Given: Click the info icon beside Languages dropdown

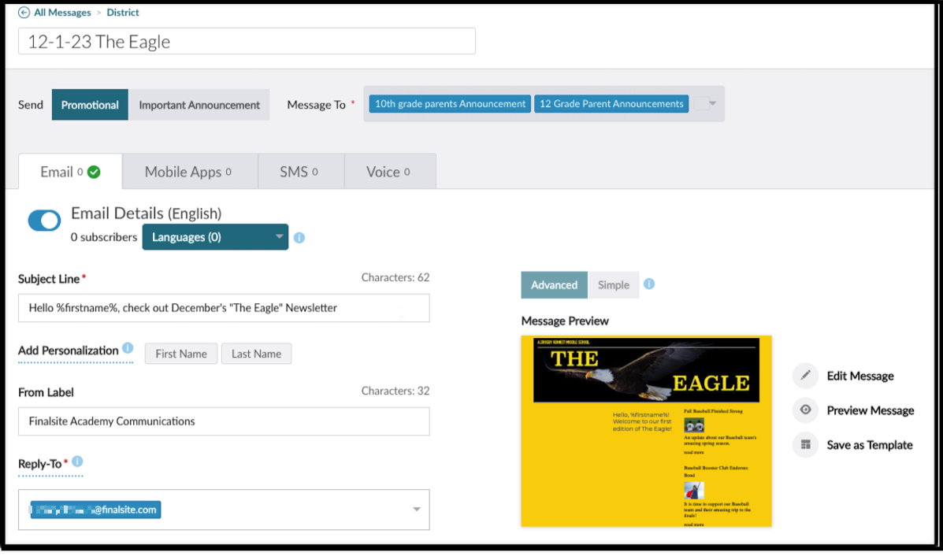Looking at the screenshot, I should click(299, 238).
